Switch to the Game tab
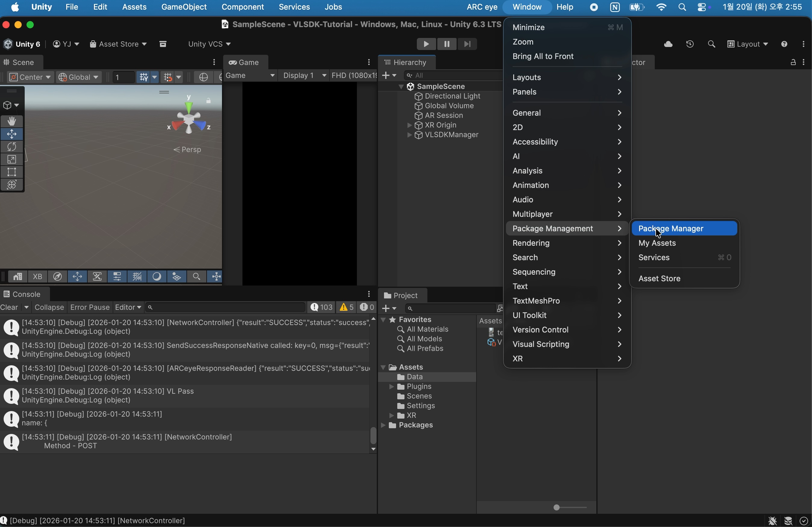 click(x=245, y=62)
